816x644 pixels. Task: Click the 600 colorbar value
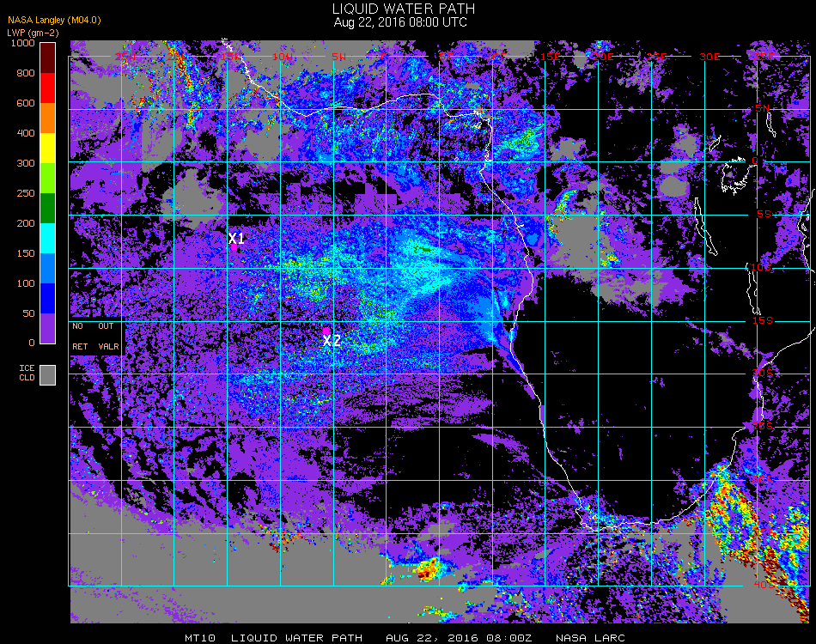click(x=26, y=104)
